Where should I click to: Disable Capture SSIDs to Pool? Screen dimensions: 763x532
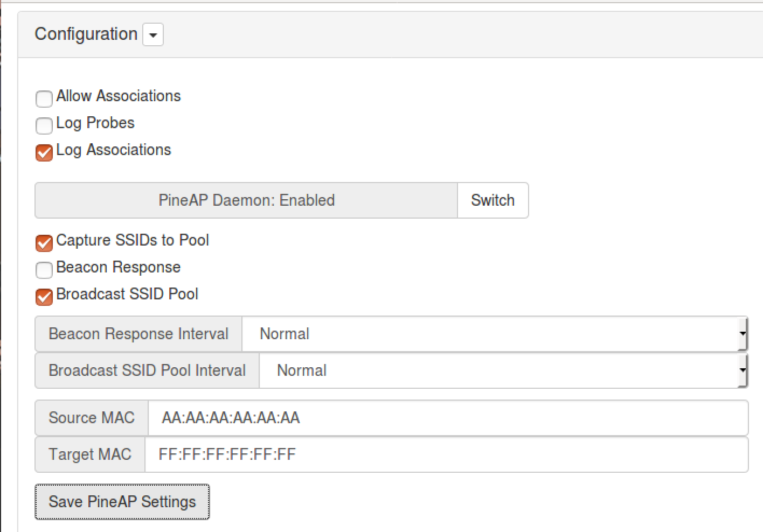[44, 243]
